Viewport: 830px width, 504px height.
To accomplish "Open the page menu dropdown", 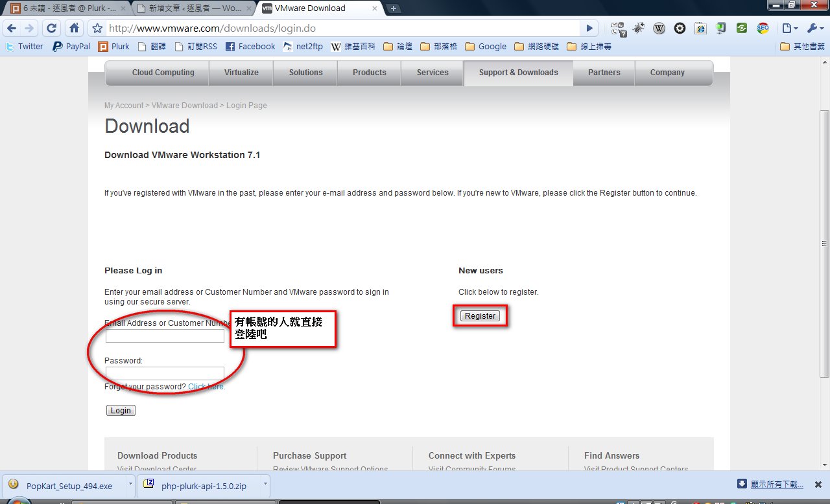I will [x=789, y=29].
